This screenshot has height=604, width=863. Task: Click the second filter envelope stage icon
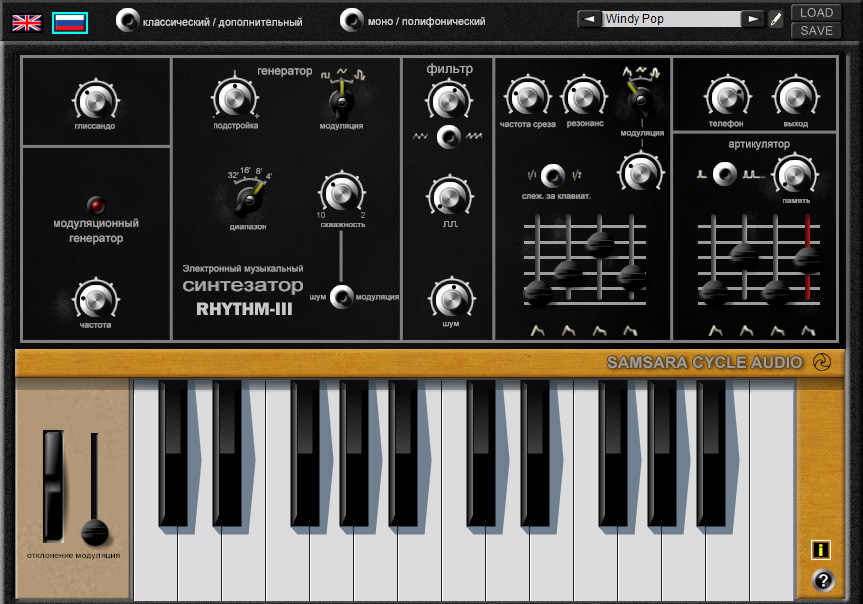568,330
